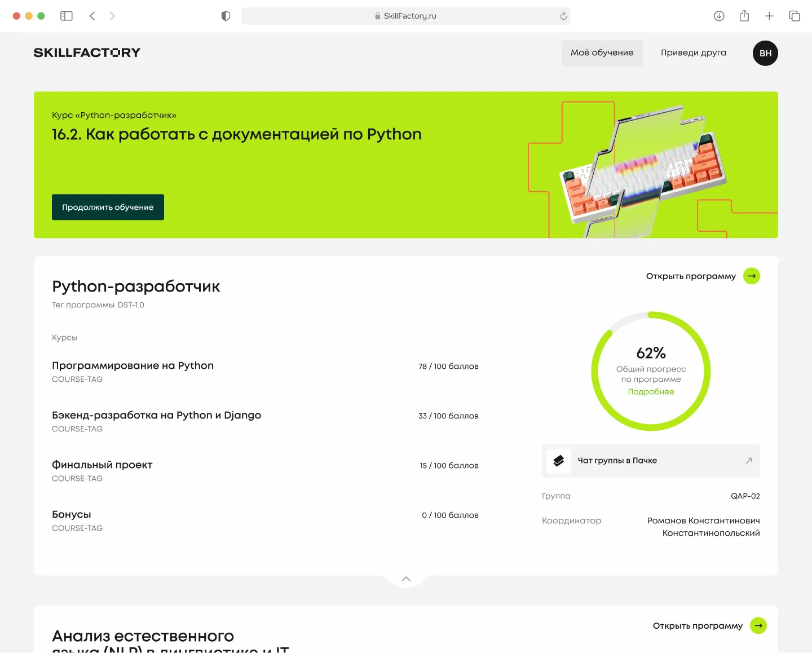Click the Share icon in toolbar
Image resolution: width=812 pixels, height=653 pixels.
744,16
